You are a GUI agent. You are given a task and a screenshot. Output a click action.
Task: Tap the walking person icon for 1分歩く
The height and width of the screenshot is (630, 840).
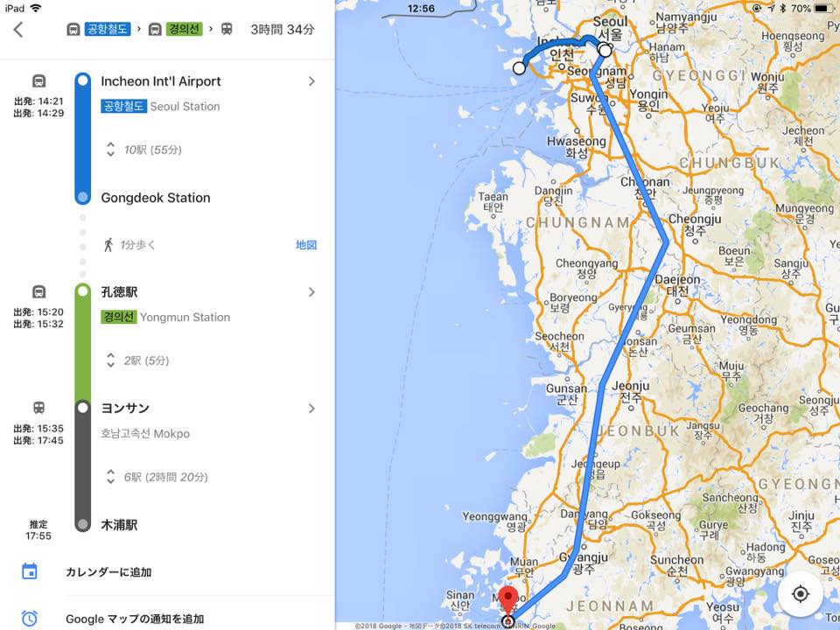click(x=108, y=245)
